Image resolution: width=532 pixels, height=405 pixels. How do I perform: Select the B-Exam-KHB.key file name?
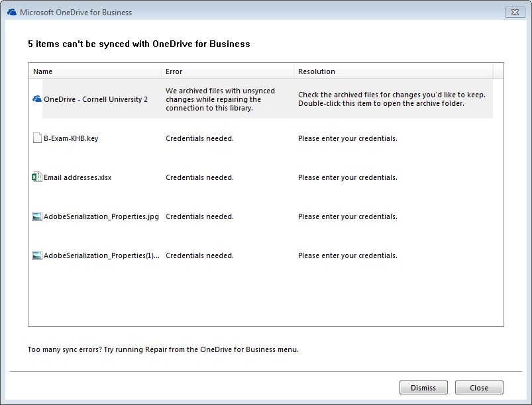[x=71, y=138]
